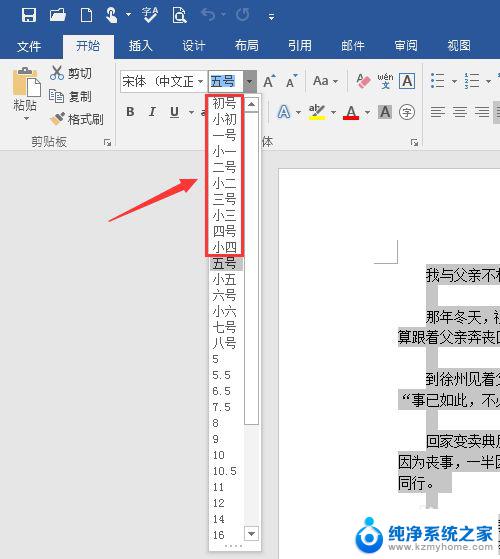Switch to the 布局 tab

click(247, 46)
